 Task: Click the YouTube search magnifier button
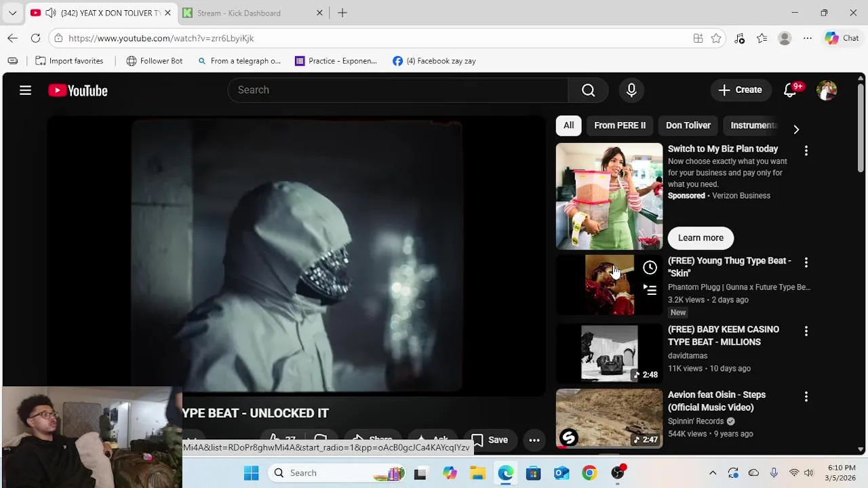click(588, 90)
